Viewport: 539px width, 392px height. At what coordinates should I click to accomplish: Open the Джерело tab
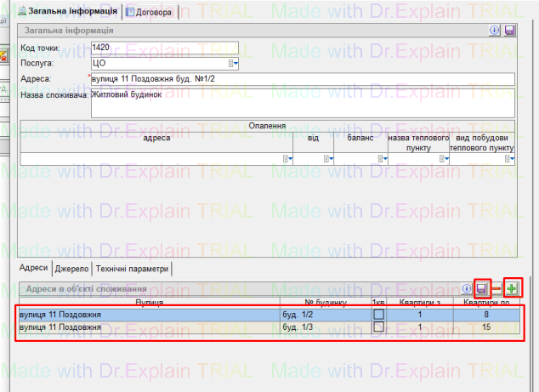pyautogui.click(x=71, y=269)
